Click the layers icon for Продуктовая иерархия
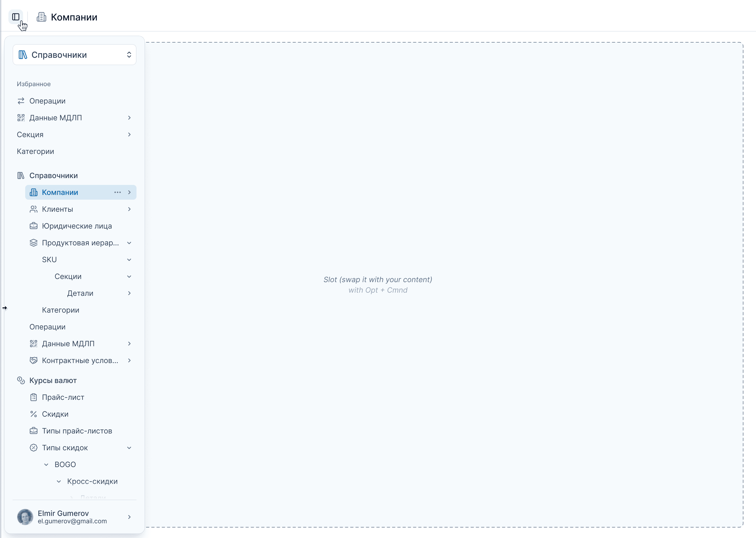756x538 pixels. (33, 243)
